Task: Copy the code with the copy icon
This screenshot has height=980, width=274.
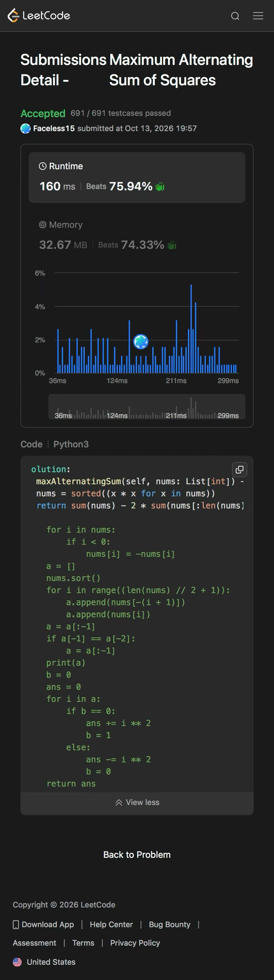Action: click(239, 469)
